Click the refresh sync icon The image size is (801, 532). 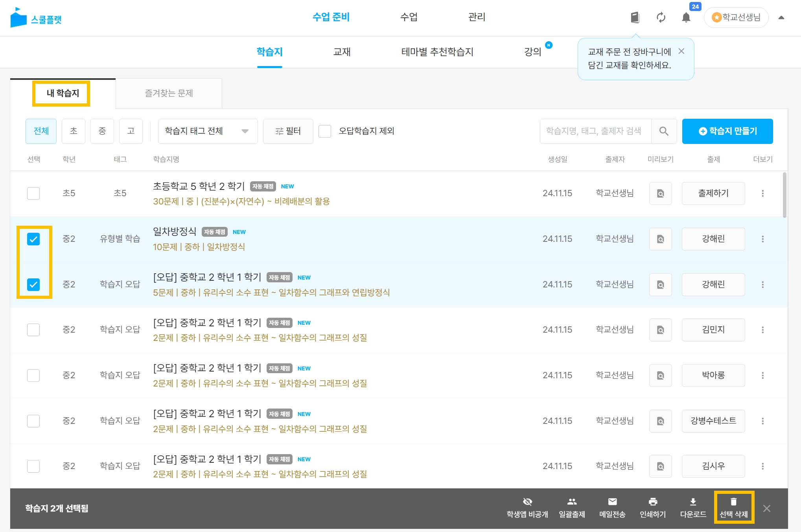(661, 17)
